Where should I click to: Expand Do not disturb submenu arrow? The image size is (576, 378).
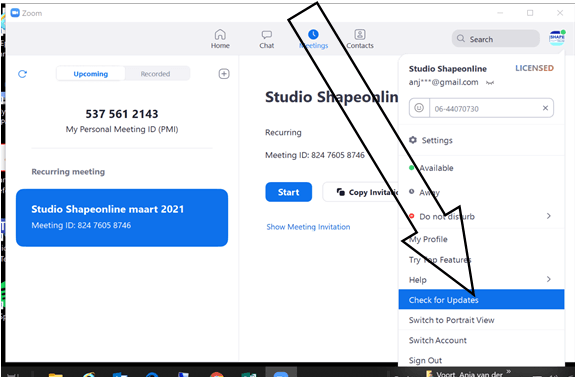tap(548, 216)
